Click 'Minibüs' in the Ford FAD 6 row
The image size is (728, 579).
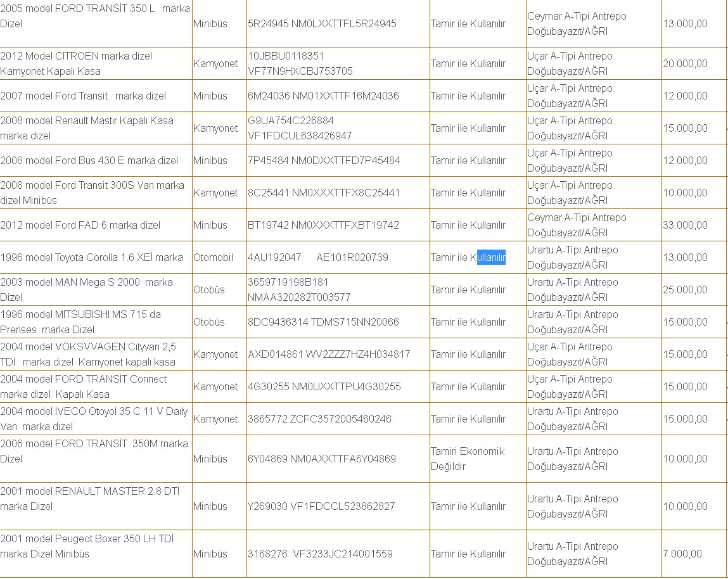(210, 225)
